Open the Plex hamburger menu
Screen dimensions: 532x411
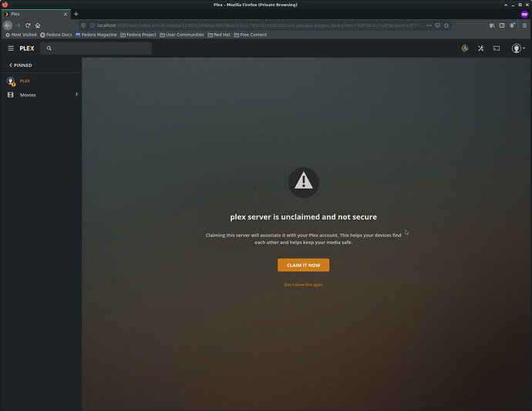pyautogui.click(x=11, y=49)
